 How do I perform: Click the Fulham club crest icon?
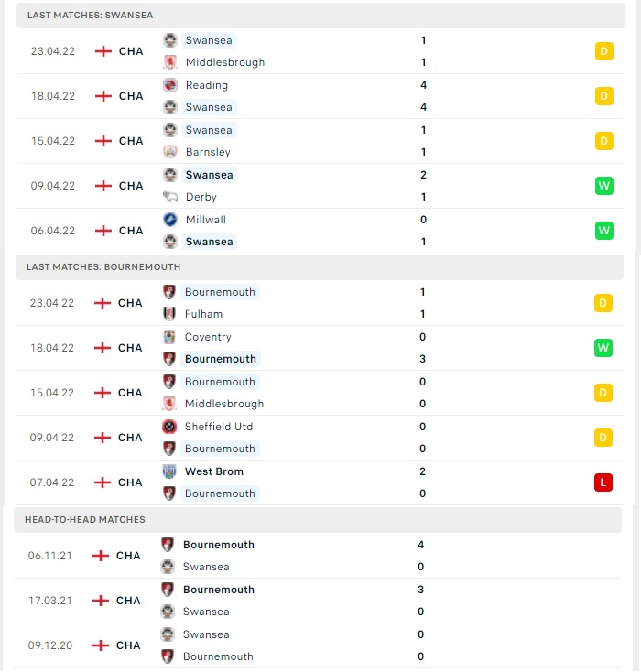[169, 314]
